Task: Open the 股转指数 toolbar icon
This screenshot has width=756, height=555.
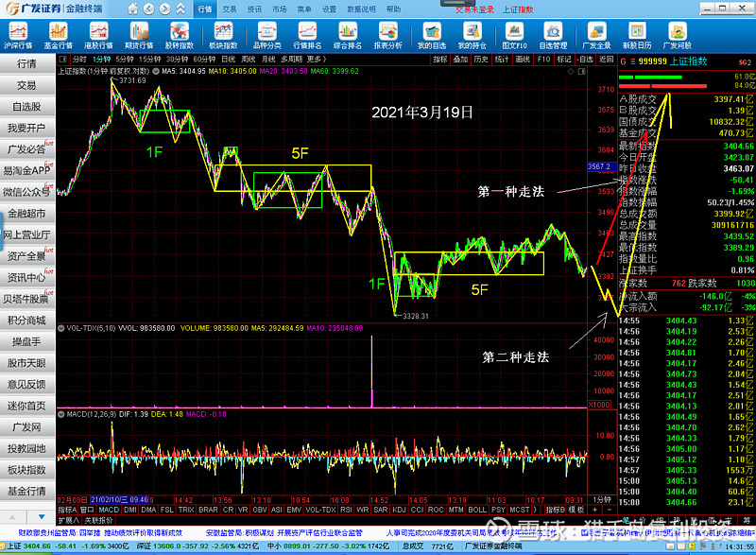Action: pos(180,36)
